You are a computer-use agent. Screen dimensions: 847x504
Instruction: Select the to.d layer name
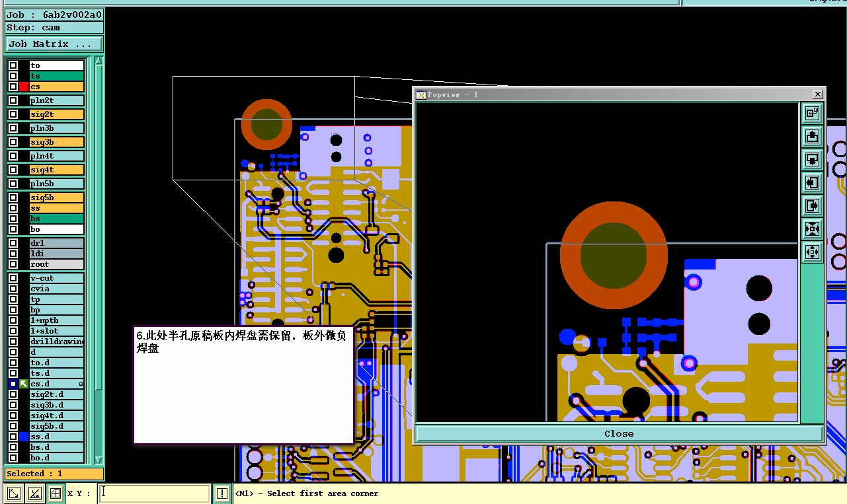57,363
